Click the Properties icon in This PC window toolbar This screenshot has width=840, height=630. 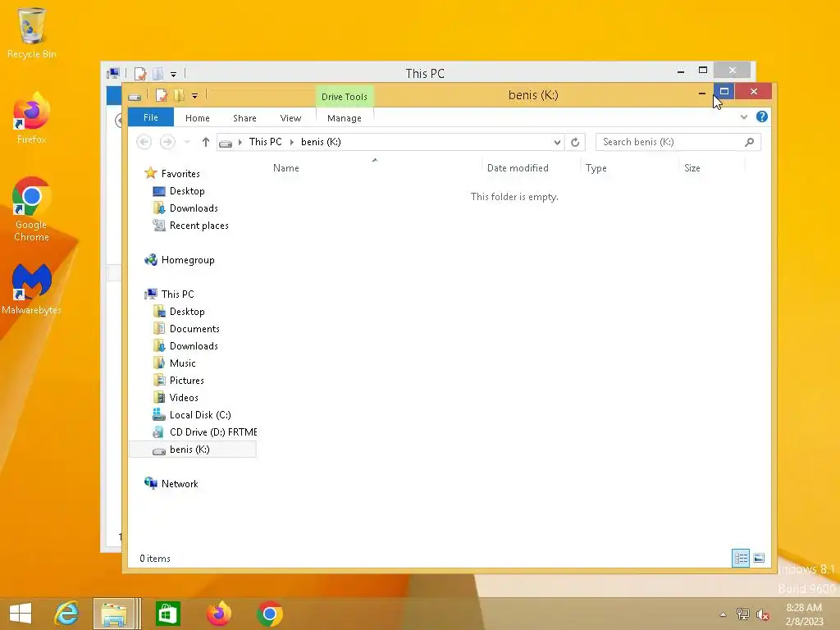140,73
